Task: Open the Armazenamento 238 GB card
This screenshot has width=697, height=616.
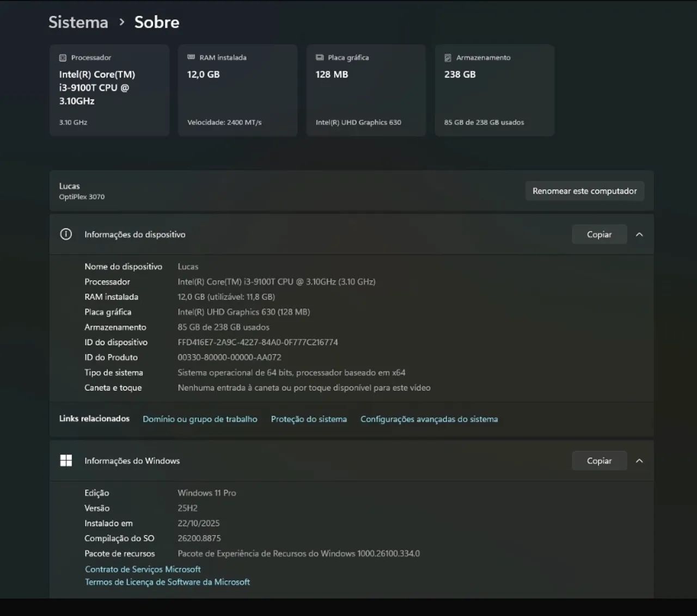Action: 494,90
